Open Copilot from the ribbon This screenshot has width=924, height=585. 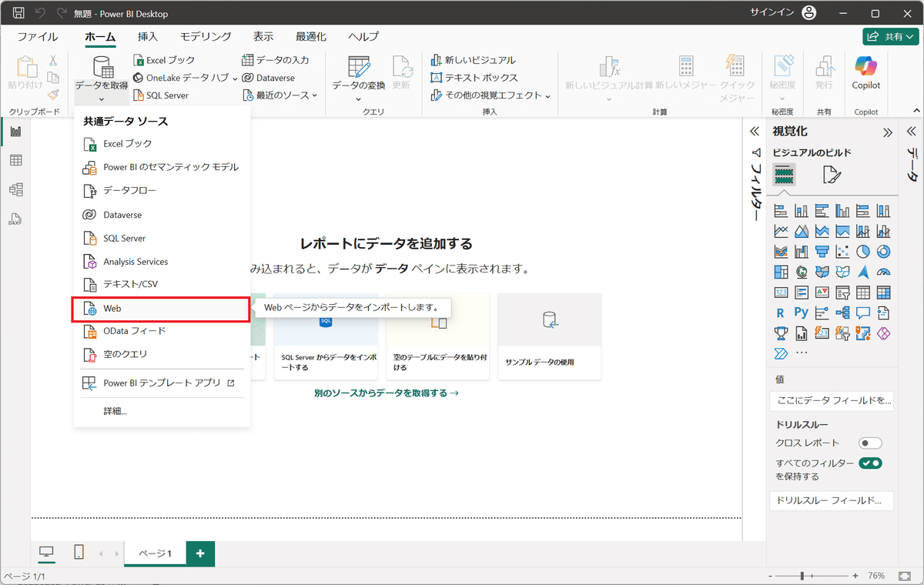click(866, 74)
